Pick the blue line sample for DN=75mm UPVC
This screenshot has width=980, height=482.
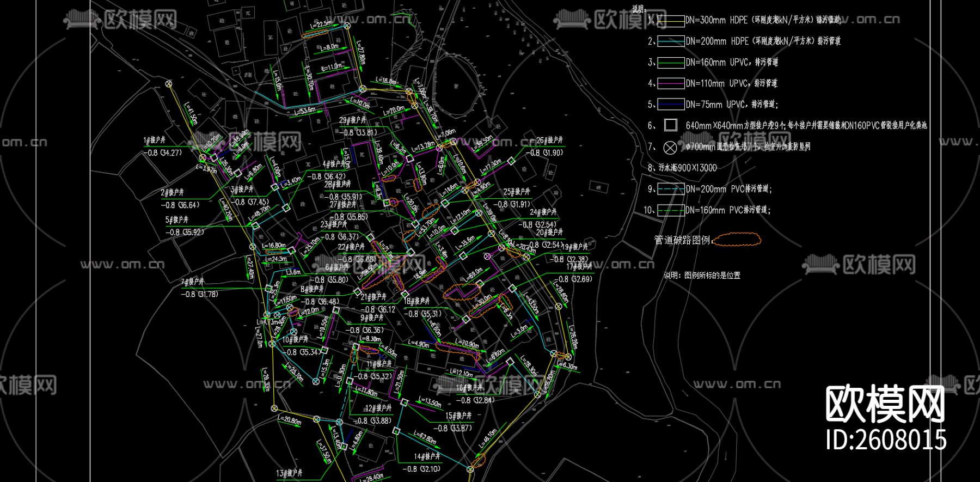point(671,104)
